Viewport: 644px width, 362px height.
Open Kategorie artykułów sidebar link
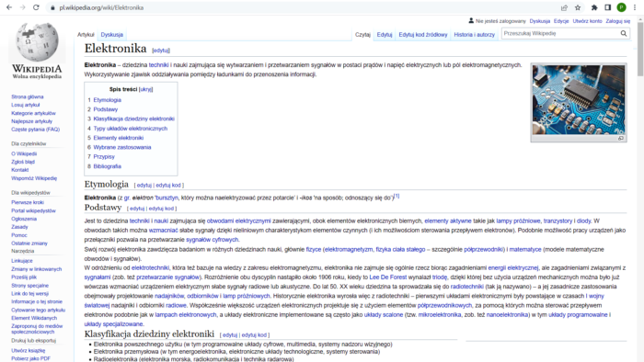pos(33,113)
